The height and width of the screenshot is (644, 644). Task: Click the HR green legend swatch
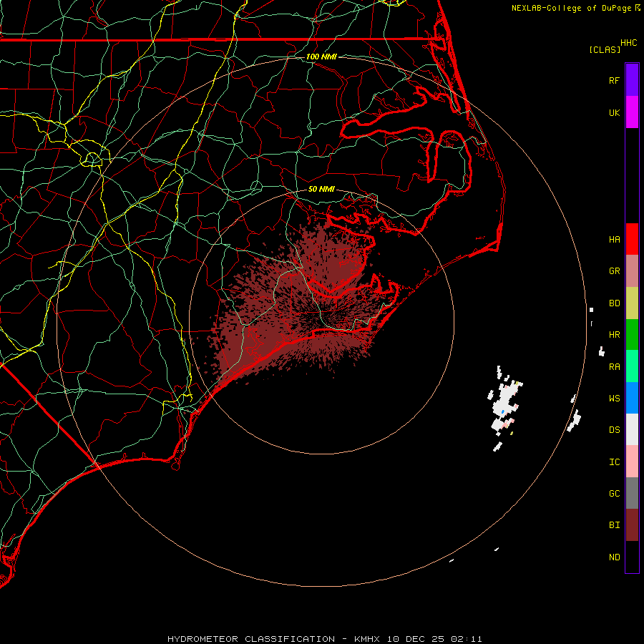click(x=632, y=334)
